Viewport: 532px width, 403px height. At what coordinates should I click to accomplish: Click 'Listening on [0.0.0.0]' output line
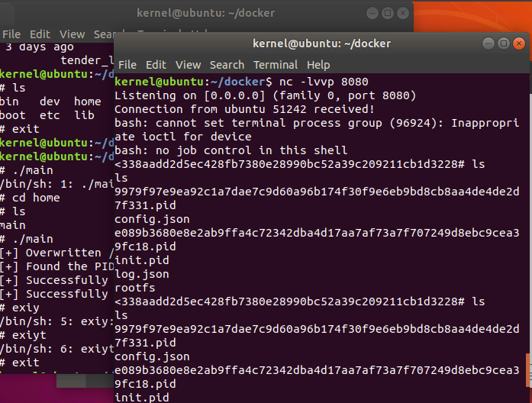[265, 95]
